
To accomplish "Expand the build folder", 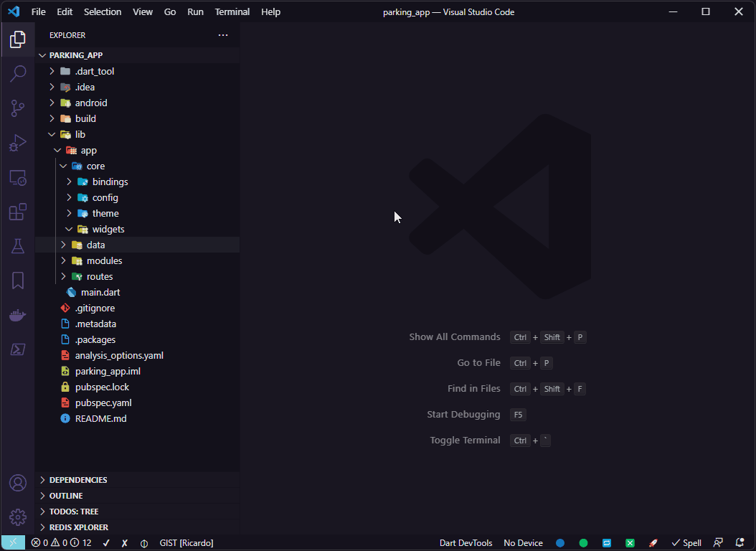I will [52, 118].
